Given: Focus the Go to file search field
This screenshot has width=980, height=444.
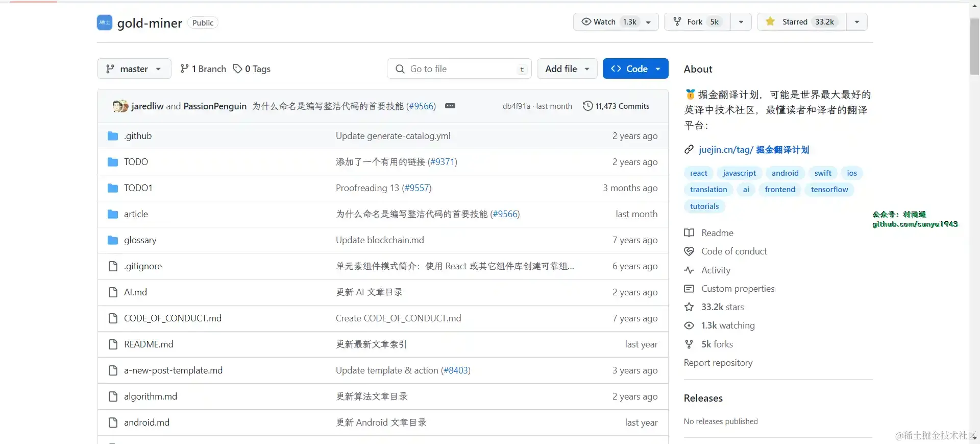Looking at the screenshot, I should coord(459,68).
